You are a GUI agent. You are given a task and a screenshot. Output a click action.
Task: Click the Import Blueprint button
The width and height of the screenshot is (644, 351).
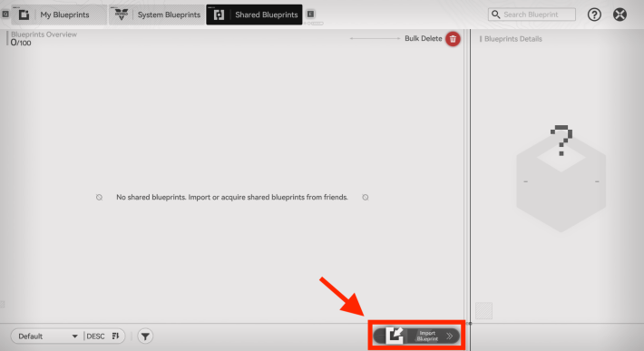[x=416, y=336]
